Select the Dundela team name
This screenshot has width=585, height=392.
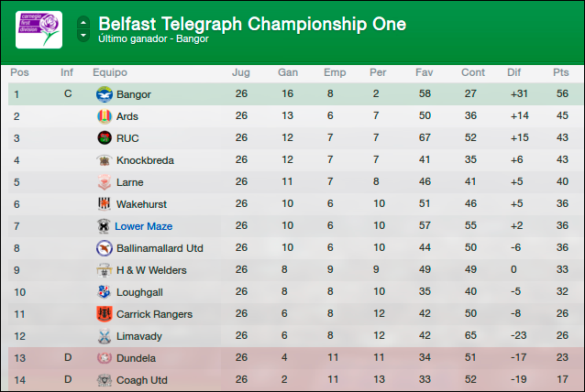[x=136, y=358]
